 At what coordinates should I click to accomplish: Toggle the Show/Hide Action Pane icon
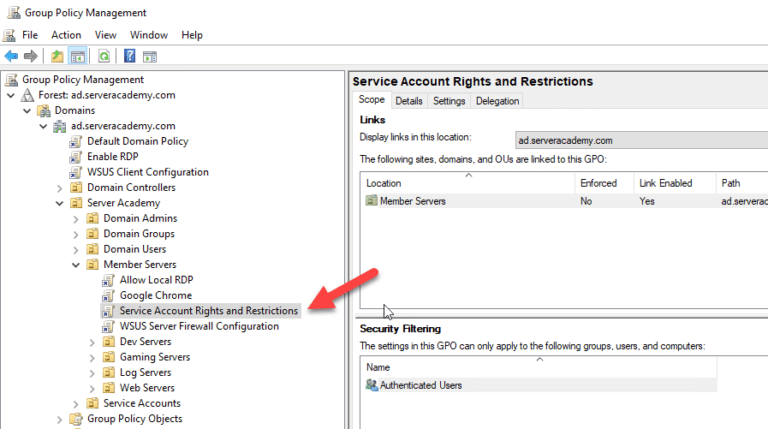150,56
